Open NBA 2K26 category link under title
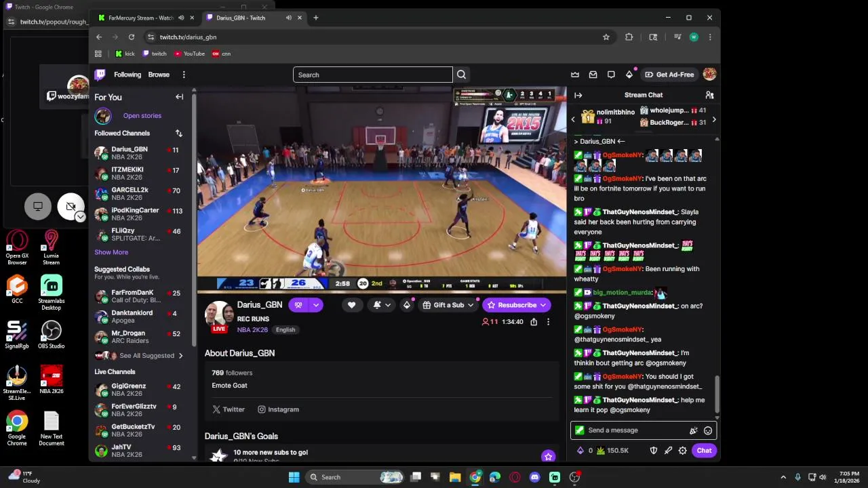Screen dimensions: 868x488 pyautogui.click(x=252, y=330)
